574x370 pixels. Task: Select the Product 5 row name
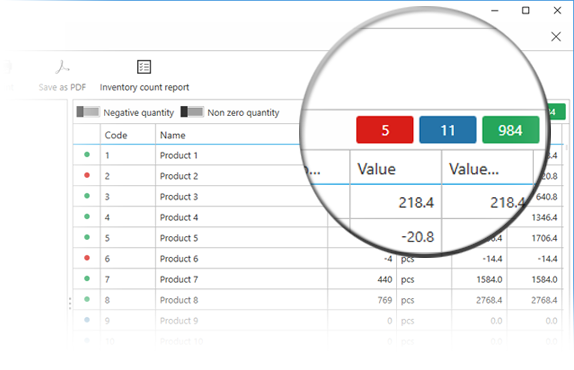[179, 238]
